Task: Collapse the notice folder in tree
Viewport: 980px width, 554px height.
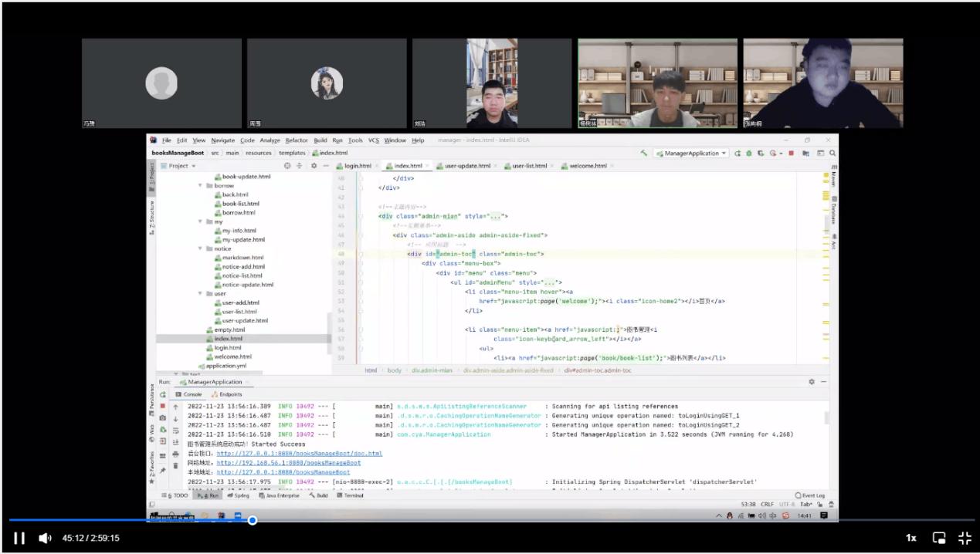Action: pyautogui.click(x=200, y=249)
